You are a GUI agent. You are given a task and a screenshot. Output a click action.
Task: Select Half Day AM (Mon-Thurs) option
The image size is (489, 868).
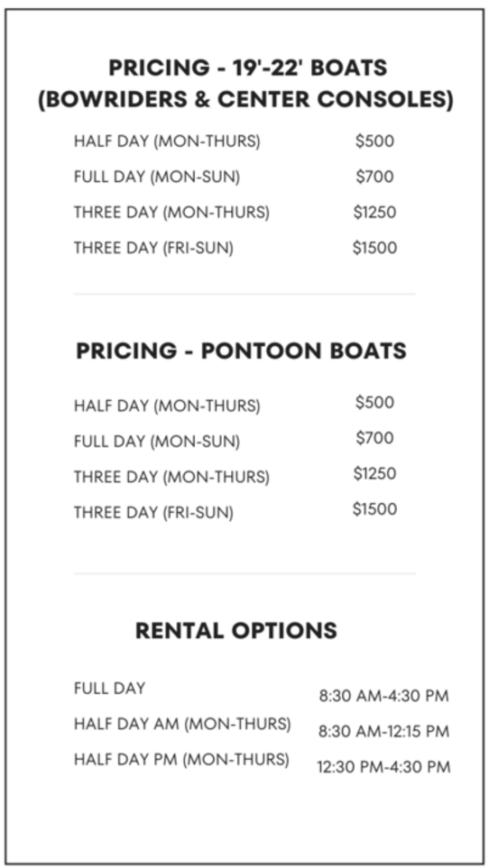pyautogui.click(x=182, y=724)
